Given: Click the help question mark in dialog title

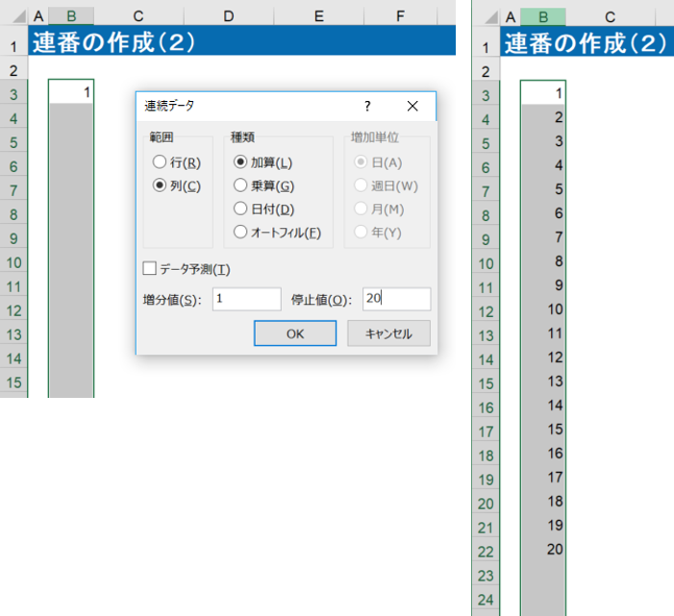Looking at the screenshot, I should pos(368,106).
